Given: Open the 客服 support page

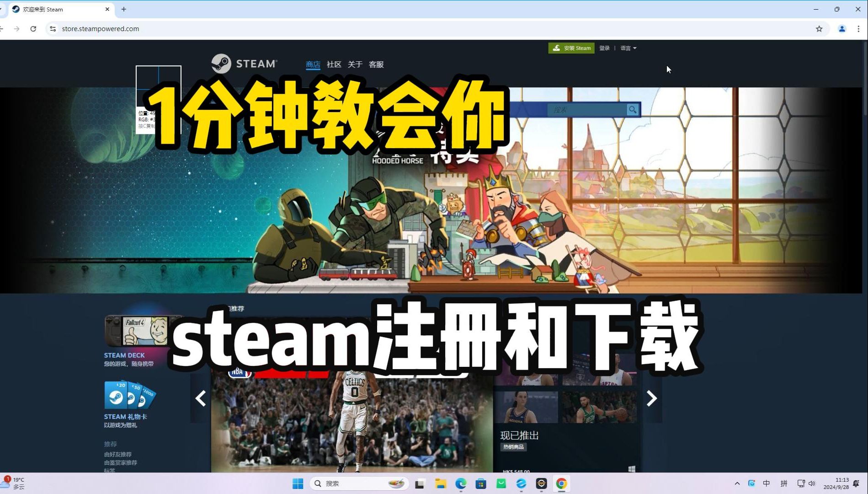Looking at the screenshot, I should click(x=376, y=64).
